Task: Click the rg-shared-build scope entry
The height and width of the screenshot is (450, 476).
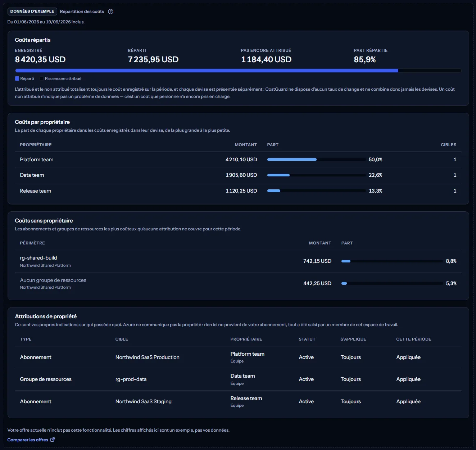Action: pos(38,258)
